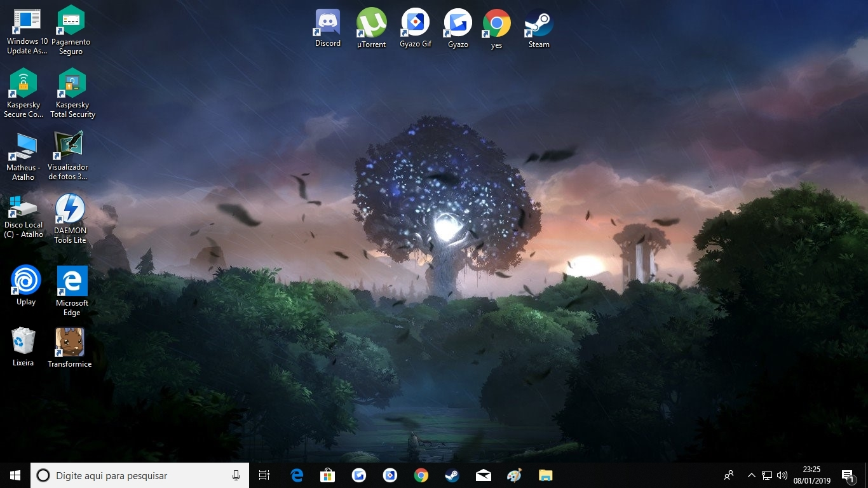Select the Uplay desktop shortcut

(x=26, y=285)
